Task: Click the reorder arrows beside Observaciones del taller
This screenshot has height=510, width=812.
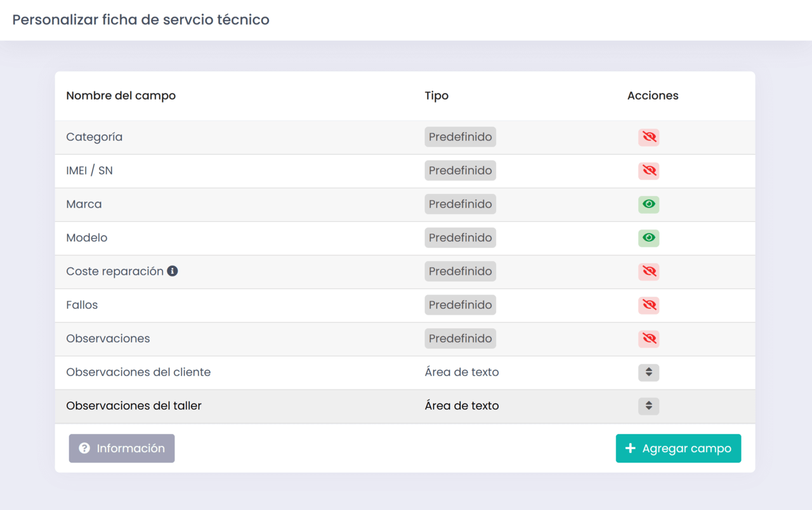Action: [x=648, y=406]
